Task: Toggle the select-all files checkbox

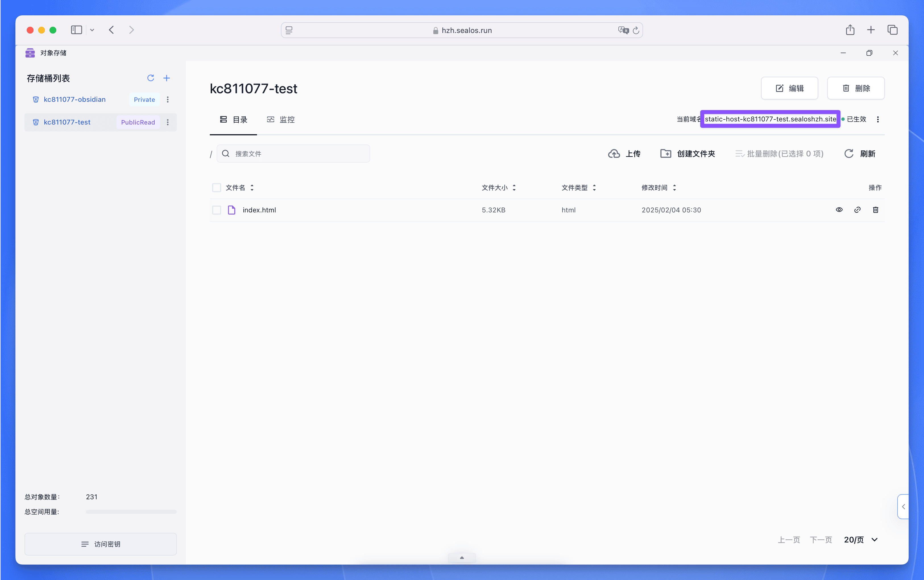Action: click(217, 188)
